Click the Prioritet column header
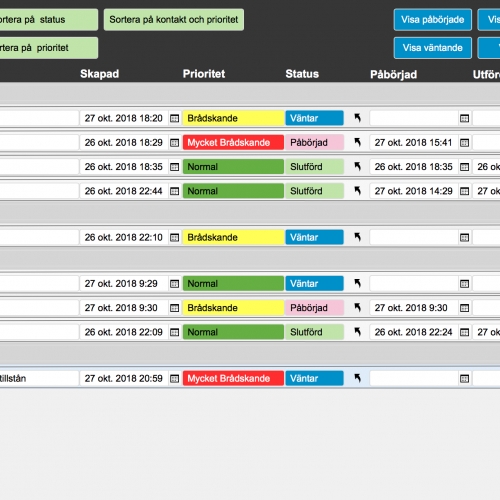 (204, 74)
